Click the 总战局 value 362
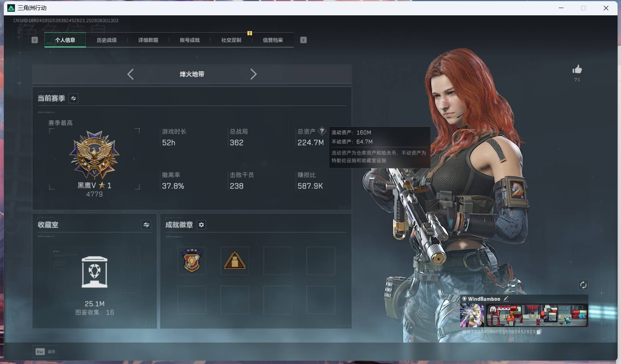 237,143
